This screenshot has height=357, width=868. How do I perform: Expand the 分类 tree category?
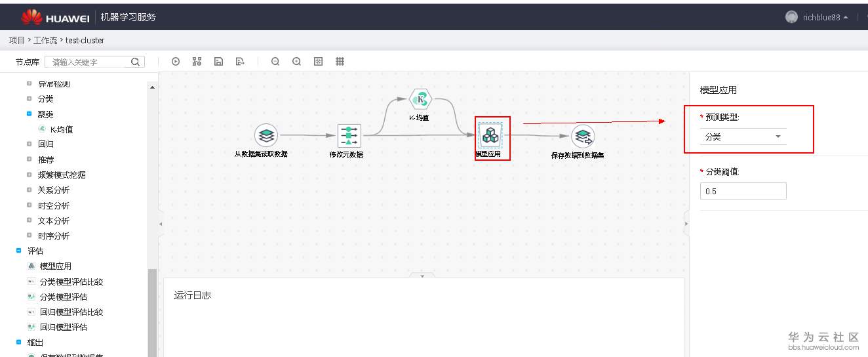(x=29, y=98)
